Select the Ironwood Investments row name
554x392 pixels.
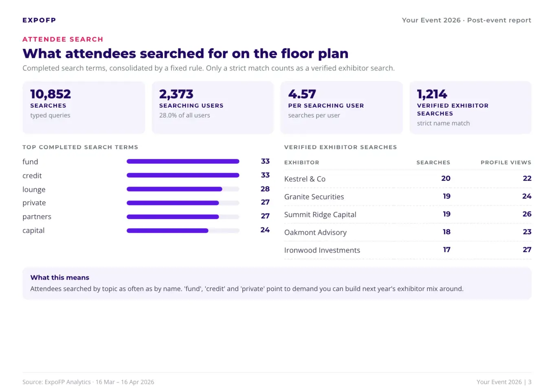(x=322, y=250)
